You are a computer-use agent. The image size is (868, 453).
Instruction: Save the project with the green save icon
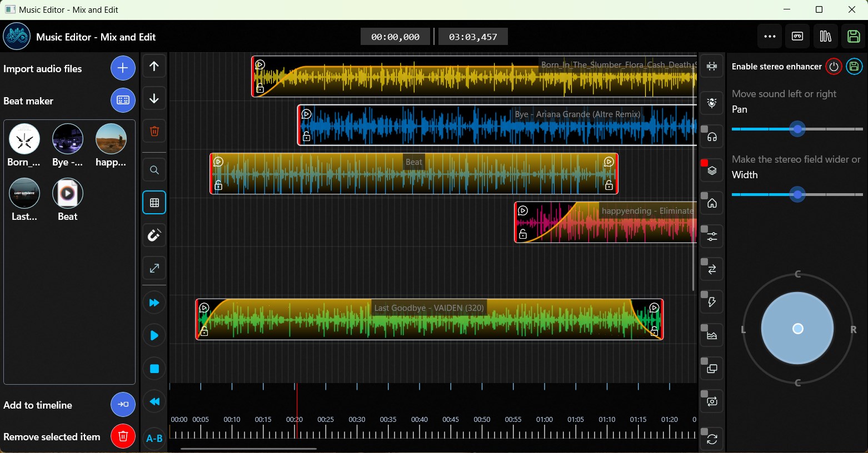coord(853,36)
